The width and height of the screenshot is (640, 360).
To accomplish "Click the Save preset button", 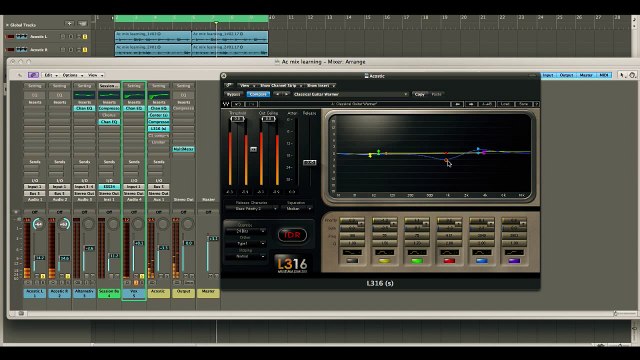I will (524, 104).
